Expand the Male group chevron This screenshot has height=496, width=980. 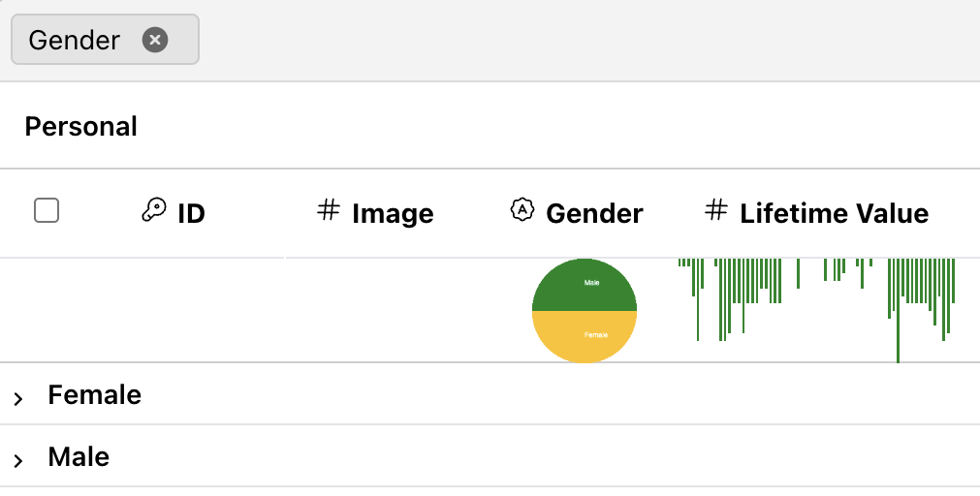tap(18, 460)
